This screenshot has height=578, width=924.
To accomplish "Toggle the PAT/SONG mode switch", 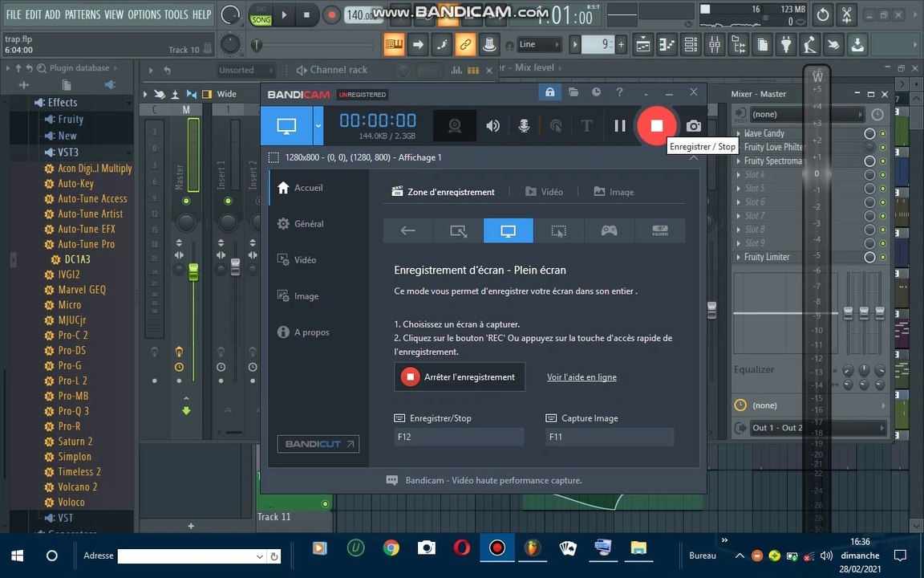I will (x=261, y=14).
